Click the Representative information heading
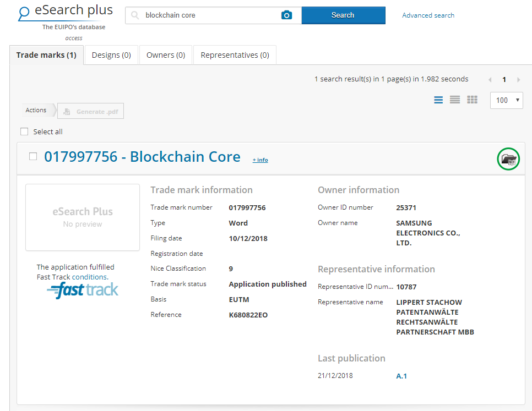 pyautogui.click(x=376, y=269)
